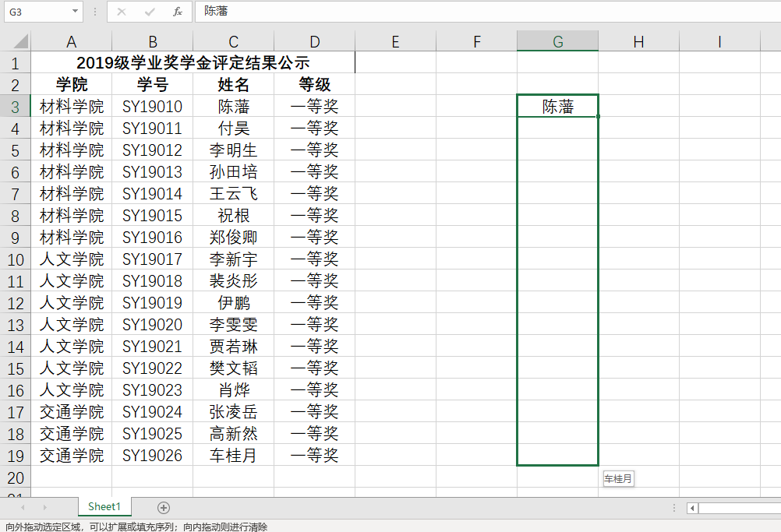Select cell containing SY19010
The height and width of the screenshot is (532, 781).
coord(153,107)
